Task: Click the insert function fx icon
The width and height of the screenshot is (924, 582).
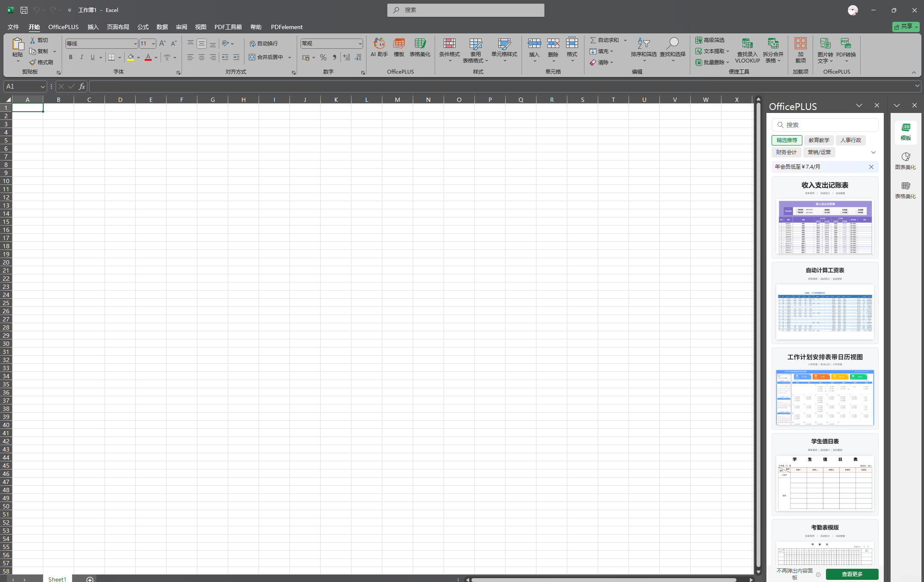Action: 82,86
